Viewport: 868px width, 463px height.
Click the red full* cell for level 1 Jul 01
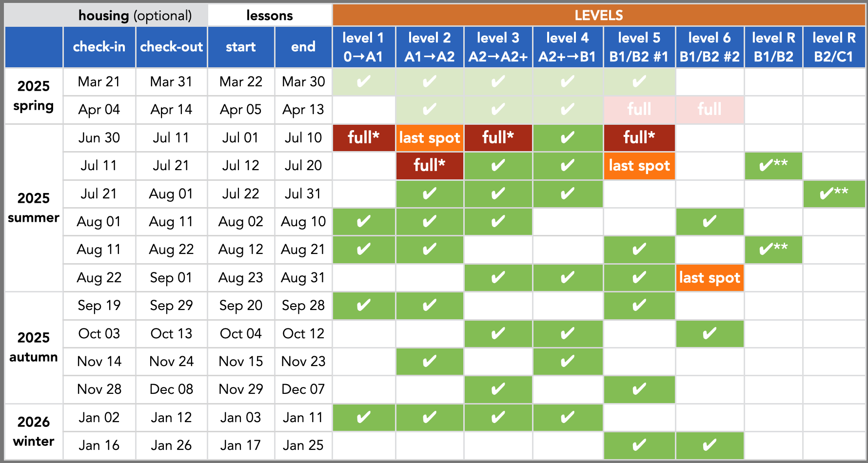pyautogui.click(x=364, y=137)
